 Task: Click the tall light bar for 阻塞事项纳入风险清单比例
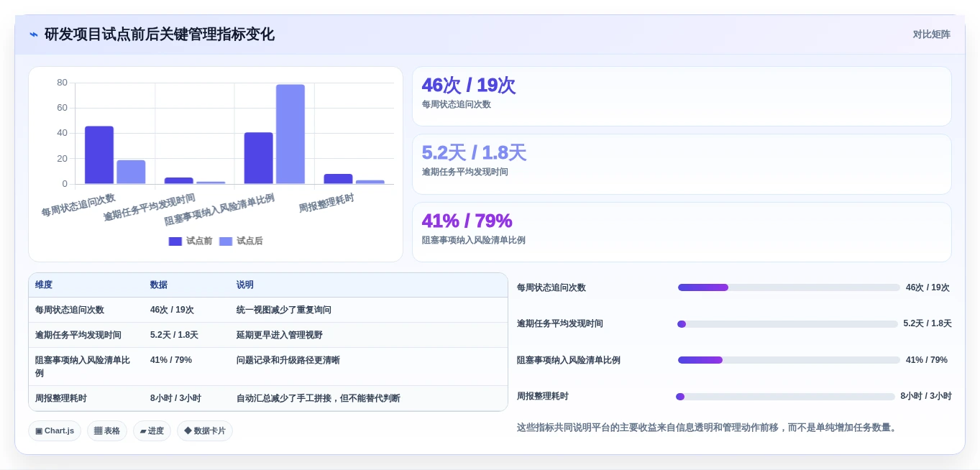click(290, 134)
